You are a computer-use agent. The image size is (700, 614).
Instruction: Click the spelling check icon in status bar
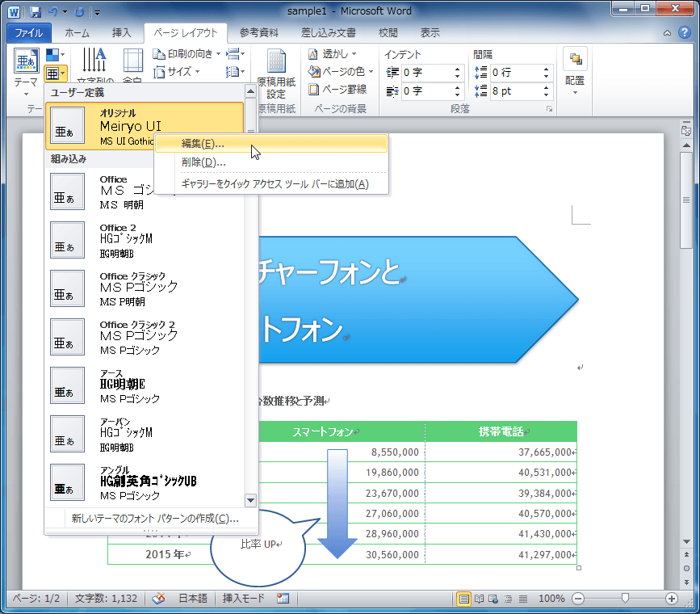point(158,599)
